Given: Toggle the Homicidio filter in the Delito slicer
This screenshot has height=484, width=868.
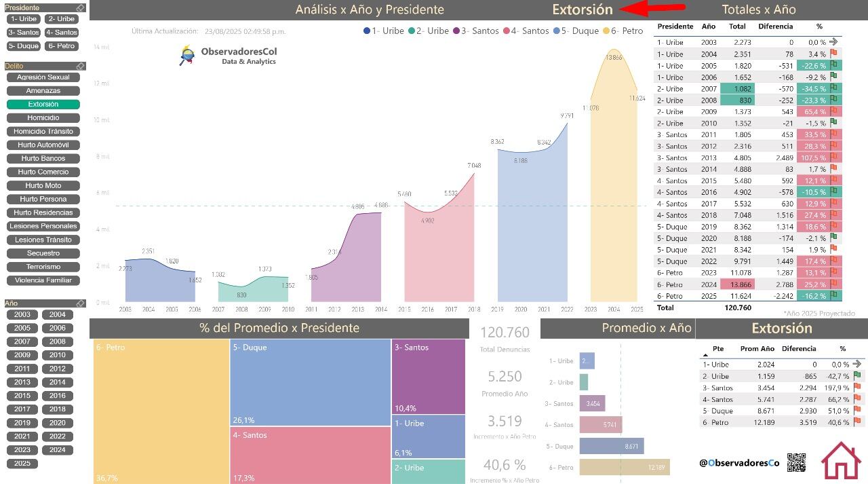Looking at the screenshot, I should click(43, 118).
